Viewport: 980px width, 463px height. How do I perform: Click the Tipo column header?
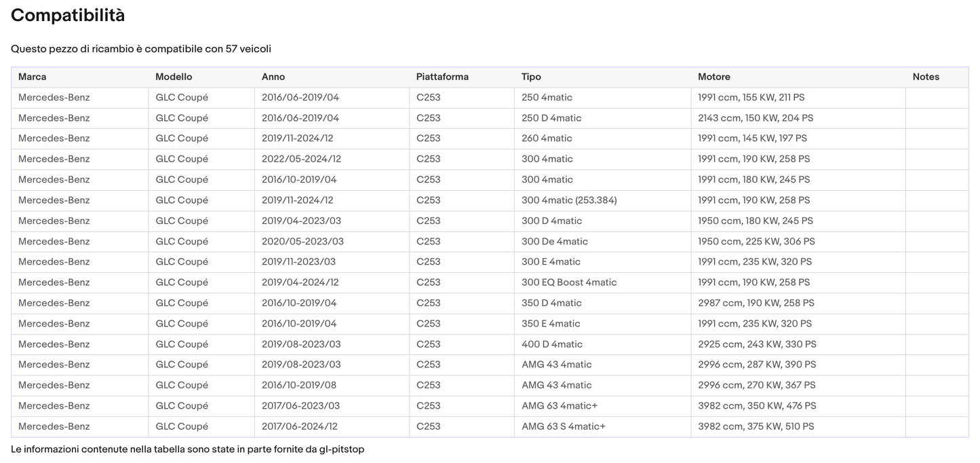pos(531,77)
